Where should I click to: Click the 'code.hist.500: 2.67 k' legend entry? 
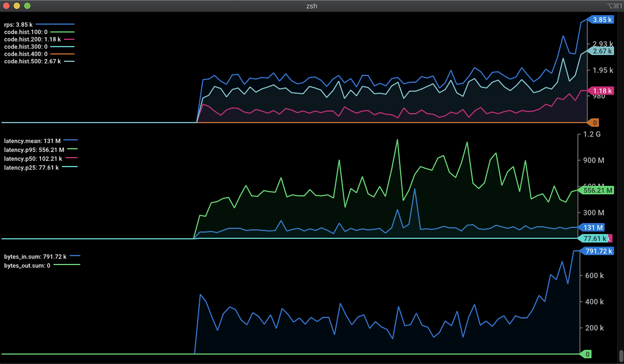pos(39,61)
